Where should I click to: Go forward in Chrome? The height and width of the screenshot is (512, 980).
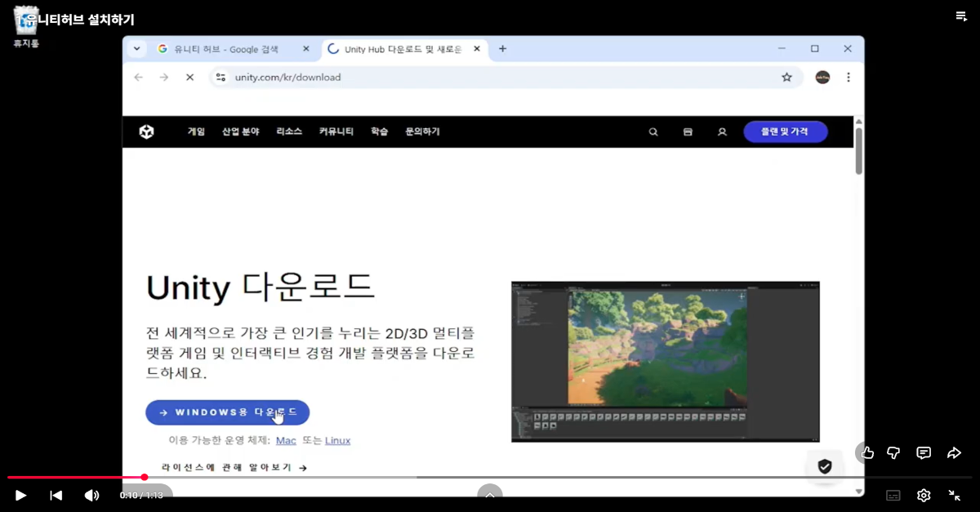tap(164, 77)
